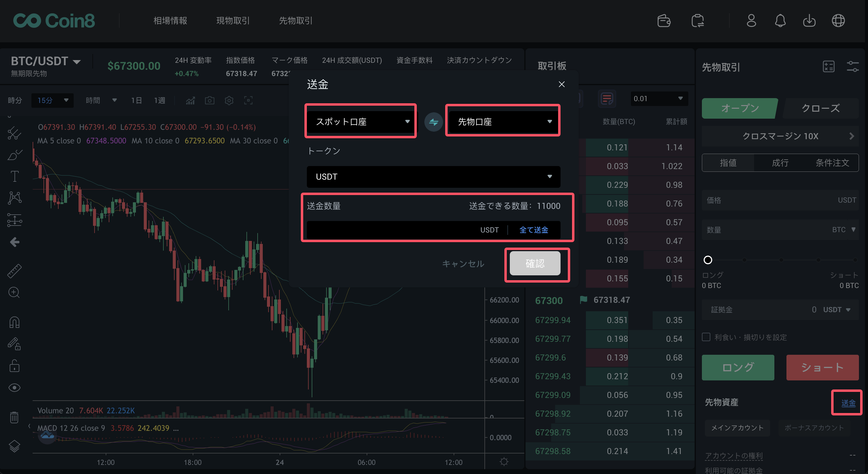Viewport: 868px width, 474px height.
Task: Click the download app icon
Action: [x=809, y=21]
